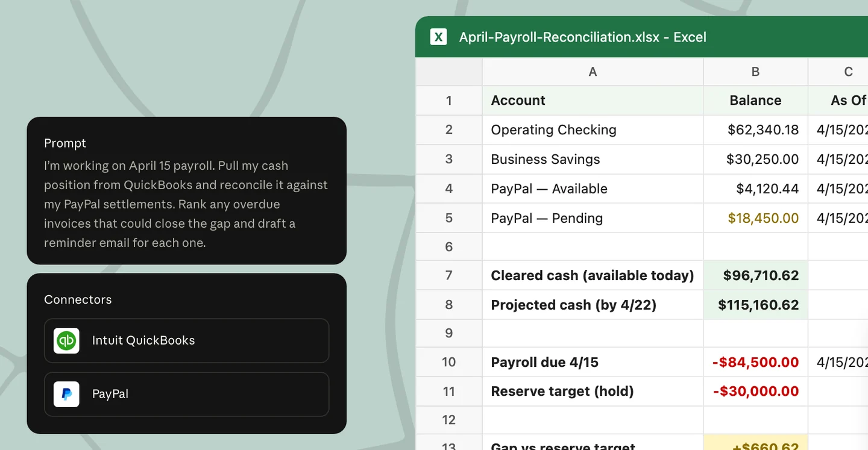868x450 pixels.
Task: Select the -$30,000.00 reserve cell
Action: (x=755, y=391)
